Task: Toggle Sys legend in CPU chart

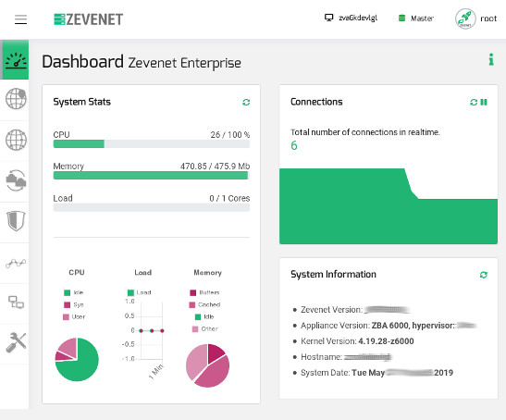Action: click(x=74, y=304)
